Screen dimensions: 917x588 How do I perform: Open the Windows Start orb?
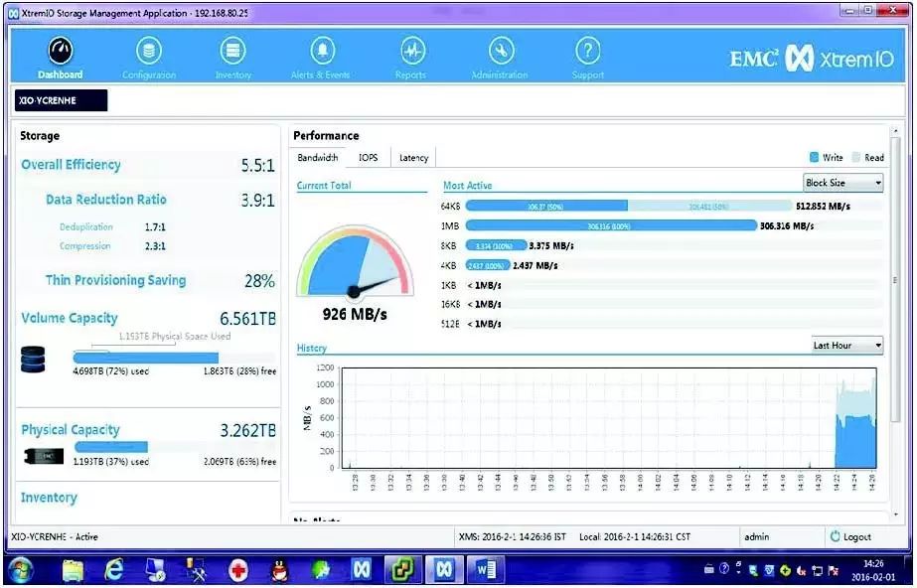point(21,570)
